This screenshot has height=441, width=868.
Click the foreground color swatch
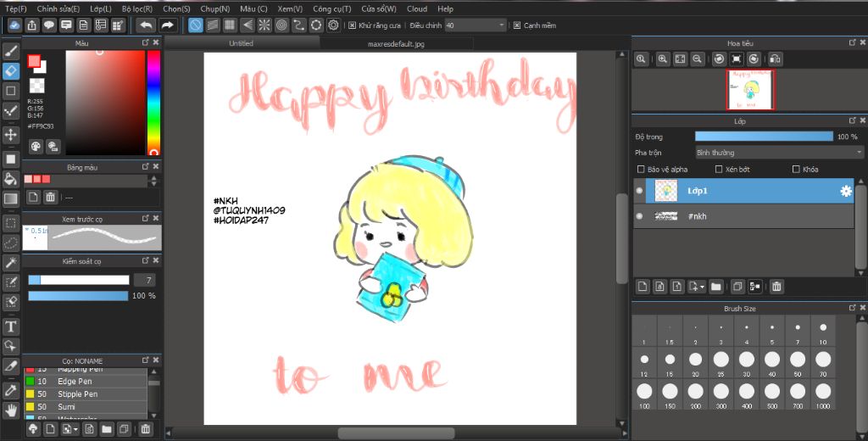coord(34,61)
